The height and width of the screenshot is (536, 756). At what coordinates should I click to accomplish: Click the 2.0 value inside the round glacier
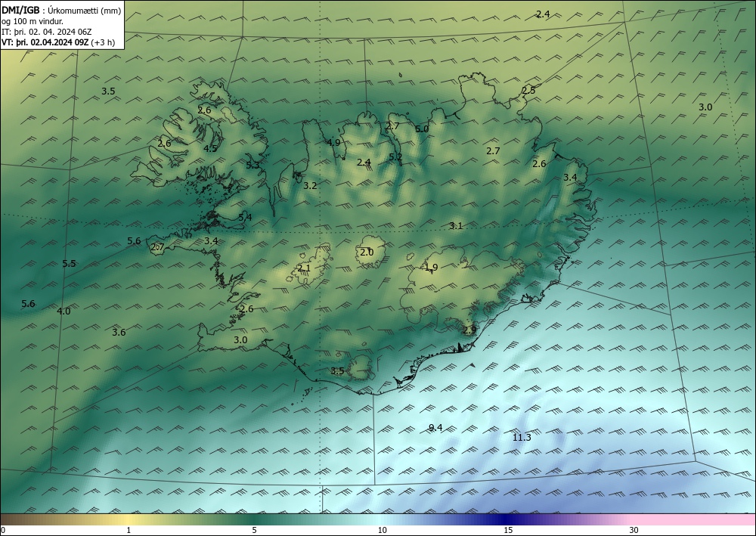point(367,252)
